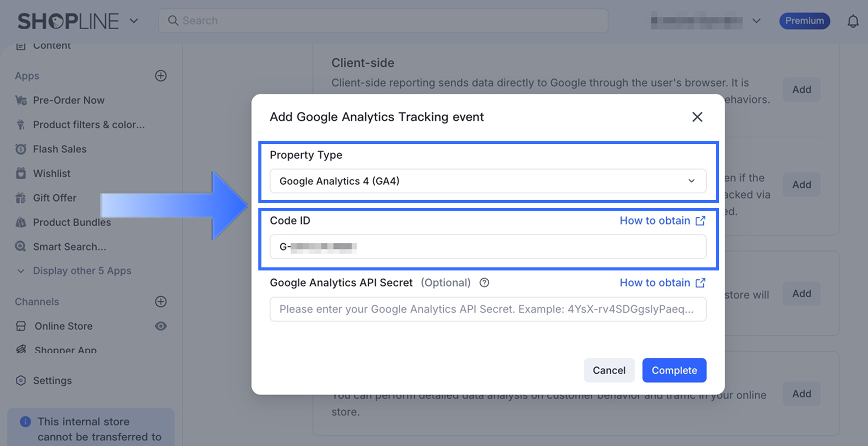868x446 pixels.
Task: Click the Google Analytics API Secret field
Action: click(x=488, y=309)
